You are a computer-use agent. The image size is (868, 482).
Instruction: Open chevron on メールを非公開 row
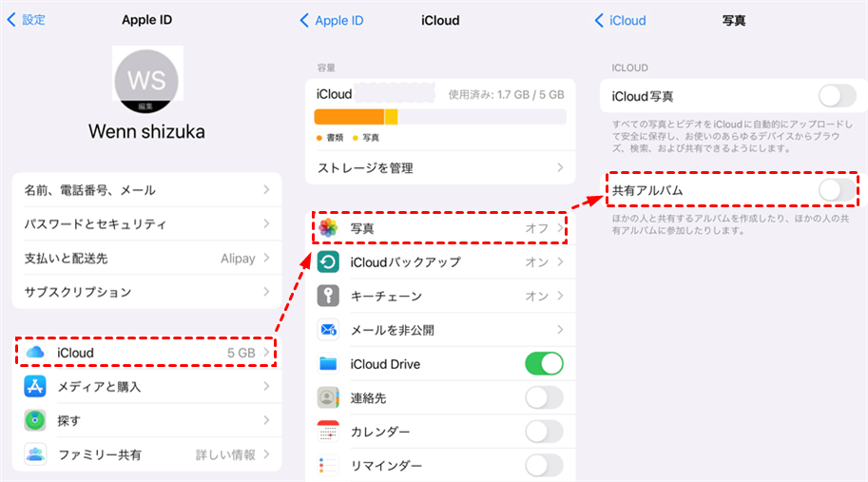pos(560,330)
